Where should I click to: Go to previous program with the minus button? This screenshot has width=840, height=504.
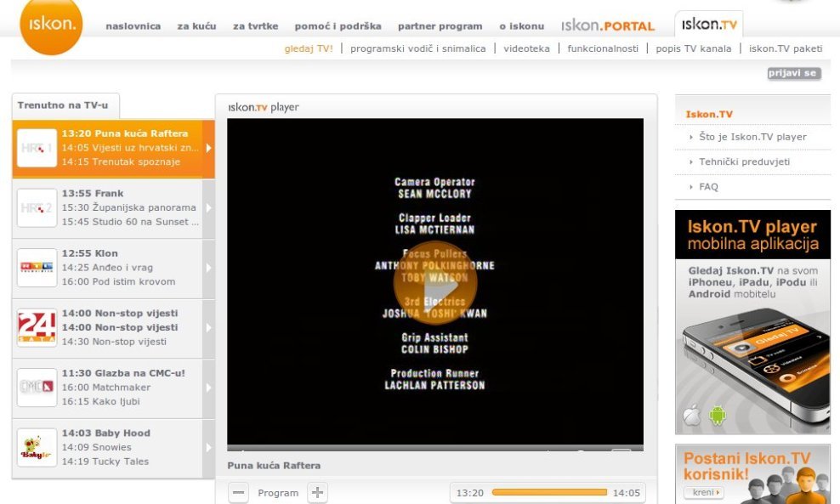pos(238,493)
